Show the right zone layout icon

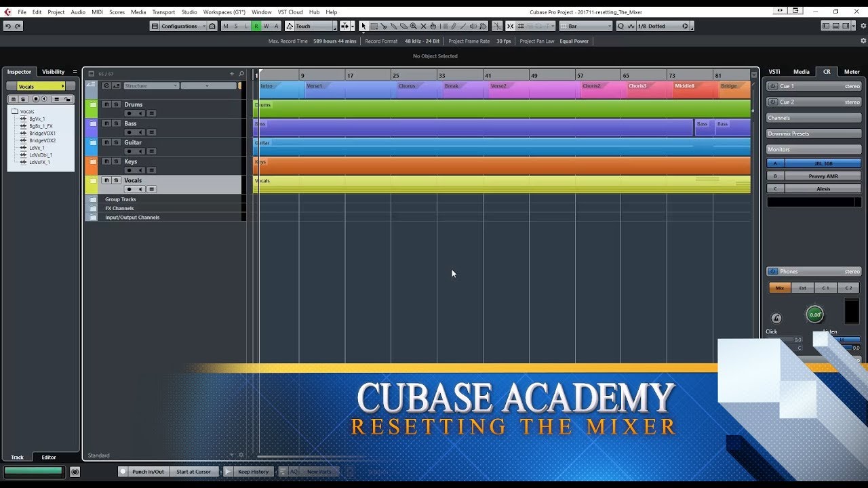pyautogui.click(x=846, y=26)
